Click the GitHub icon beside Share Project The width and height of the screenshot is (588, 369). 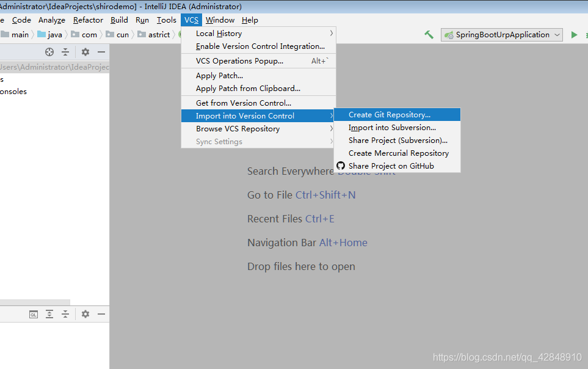(x=341, y=166)
